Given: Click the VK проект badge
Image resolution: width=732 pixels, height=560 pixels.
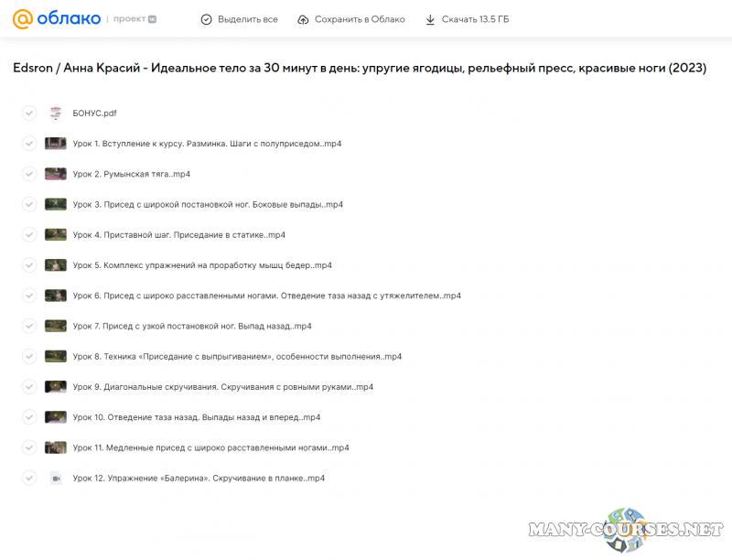Looking at the screenshot, I should (151, 19).
